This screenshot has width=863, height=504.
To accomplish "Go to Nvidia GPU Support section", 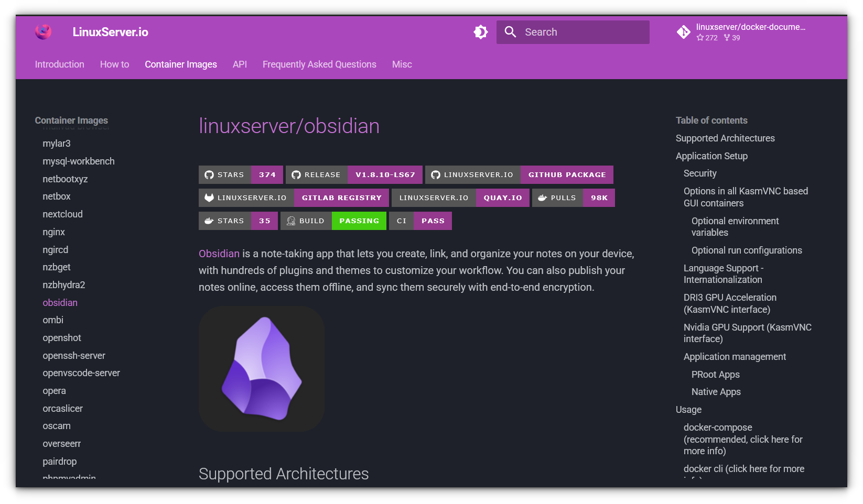I will click(748, 333).
